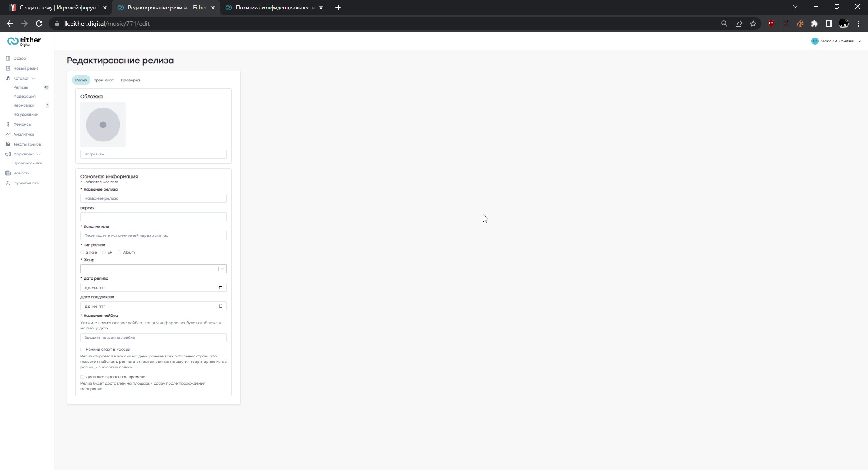Click the Маркетинг megaphone icon
The width and height of the screenshot is (868, 470).
[8, 154]
